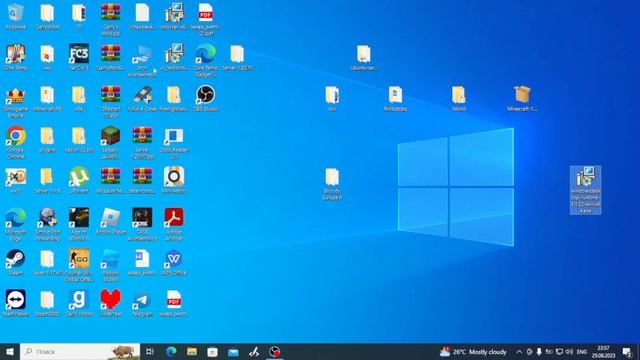The image size is (640, 360).
Task: Select the Steam desktop shortcut
Action: coord(16,262)
